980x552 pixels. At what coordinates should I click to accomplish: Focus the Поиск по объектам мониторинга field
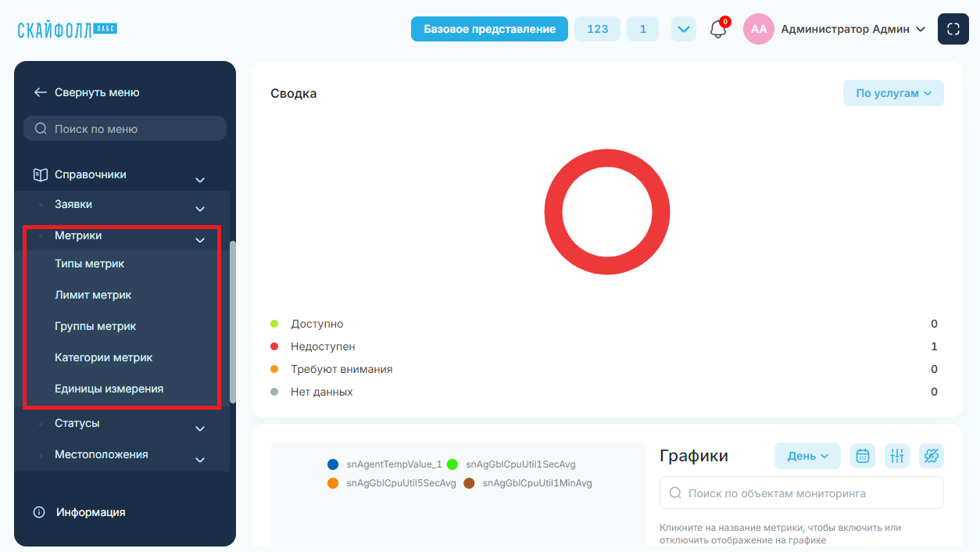(x=802, y=493)
